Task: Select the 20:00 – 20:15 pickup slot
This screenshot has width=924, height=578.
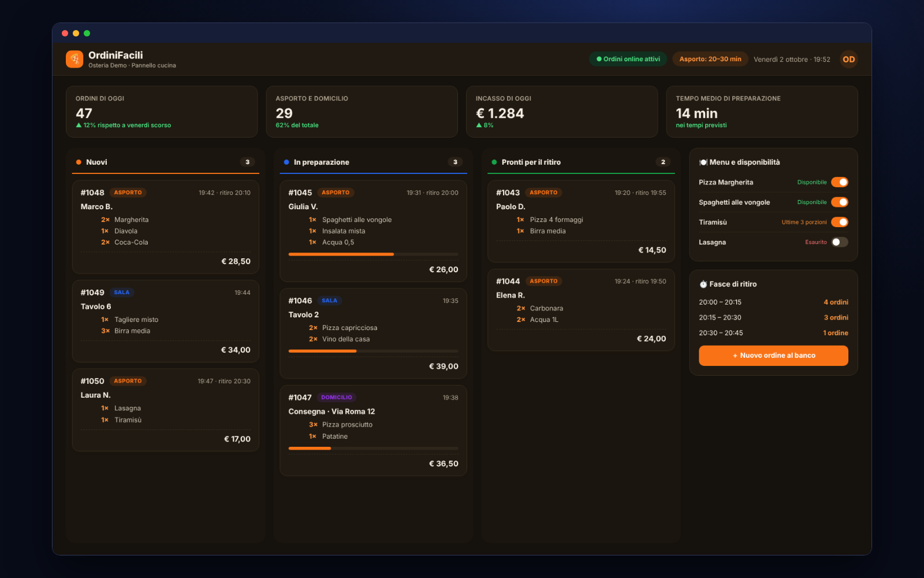Action: pyautogui.click(x=773, y=302)
